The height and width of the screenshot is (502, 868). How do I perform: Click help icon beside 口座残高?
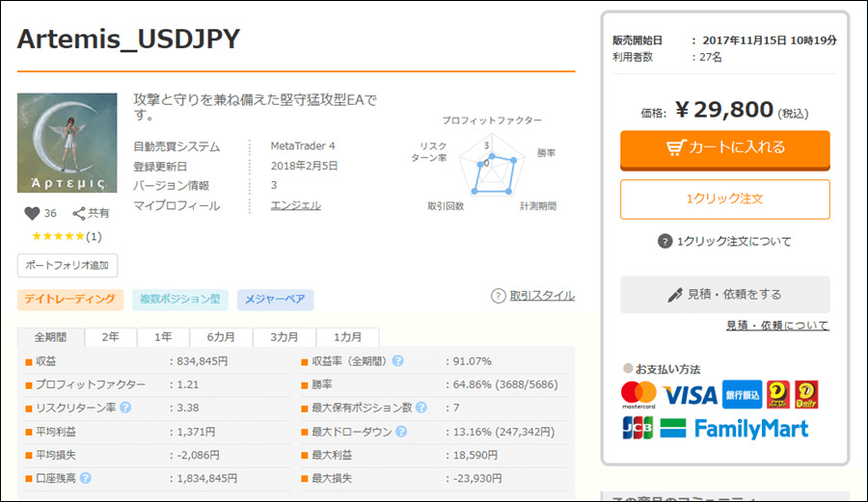tap(86, 478)
